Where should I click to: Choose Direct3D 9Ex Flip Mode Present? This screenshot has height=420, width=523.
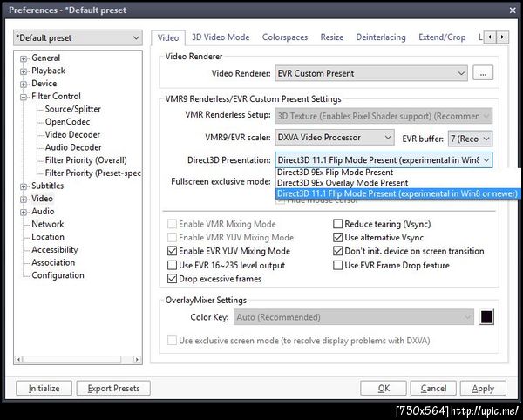(x=335, y=173)
